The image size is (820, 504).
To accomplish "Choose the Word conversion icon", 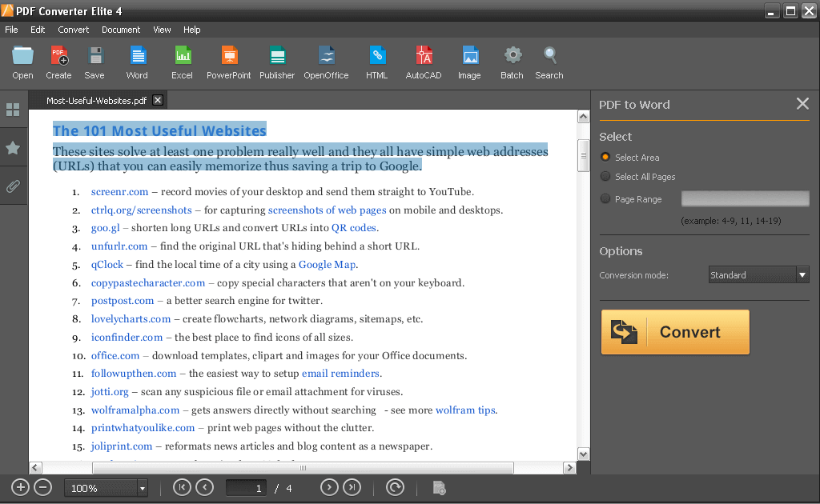I will point(137,62).
